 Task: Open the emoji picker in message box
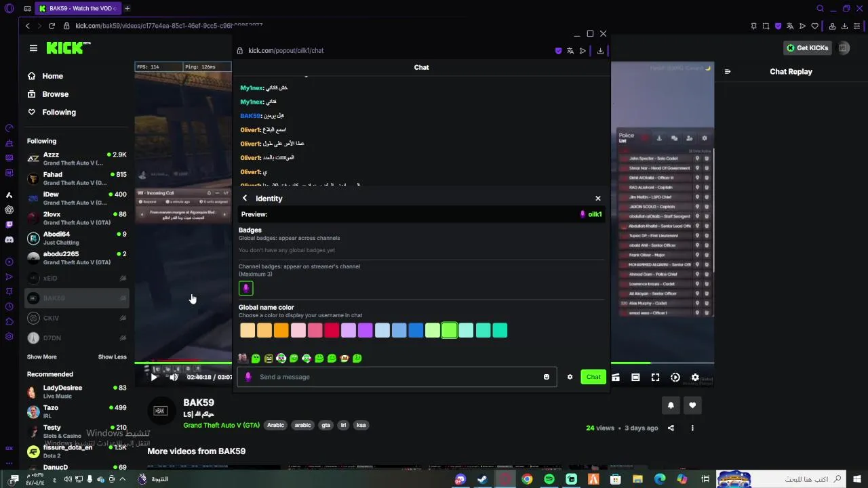pyautogui.click(x=547, y=377)
